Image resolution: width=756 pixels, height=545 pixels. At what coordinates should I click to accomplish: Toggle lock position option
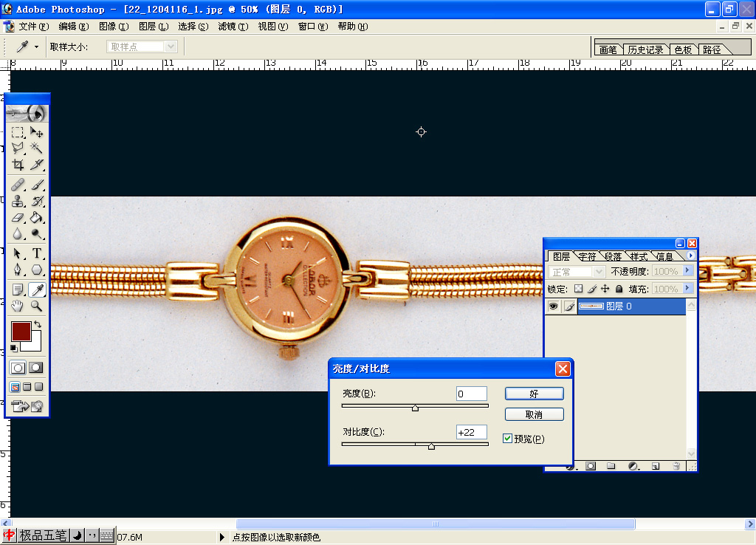605,289
